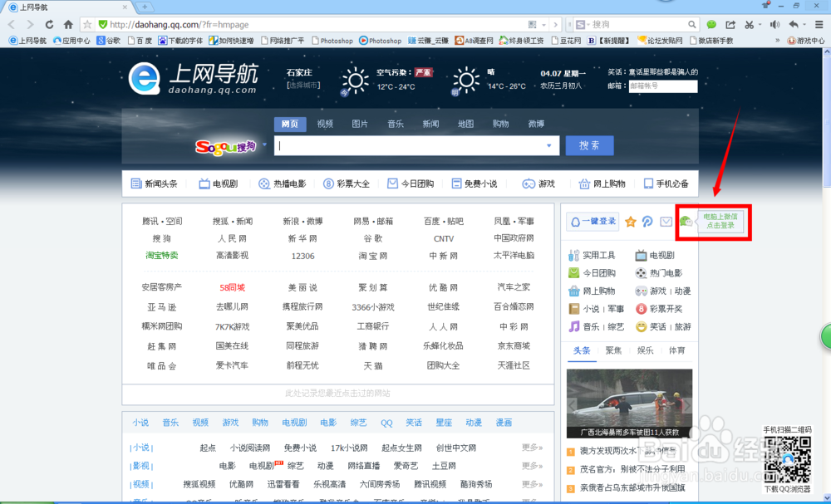The width and height of the screenshot is (831, 504).
Task: Expand 更多 in the 小说 row
Action: coord(532,448)
